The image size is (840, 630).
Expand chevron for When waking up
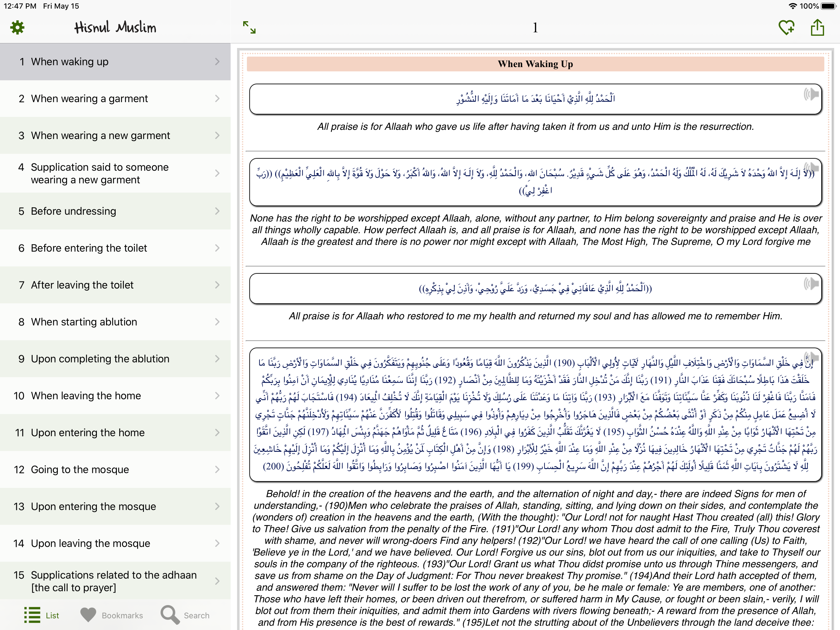pyautogui.click(x=217, y=62)
